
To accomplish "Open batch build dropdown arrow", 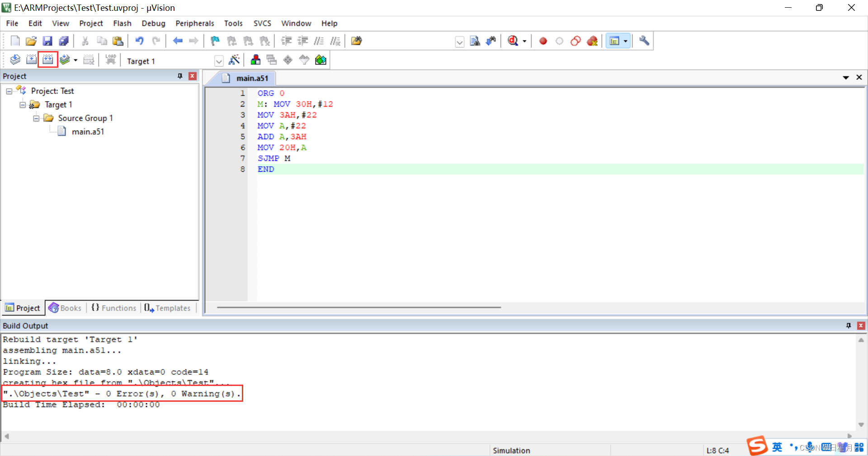I will click(75, 60).
